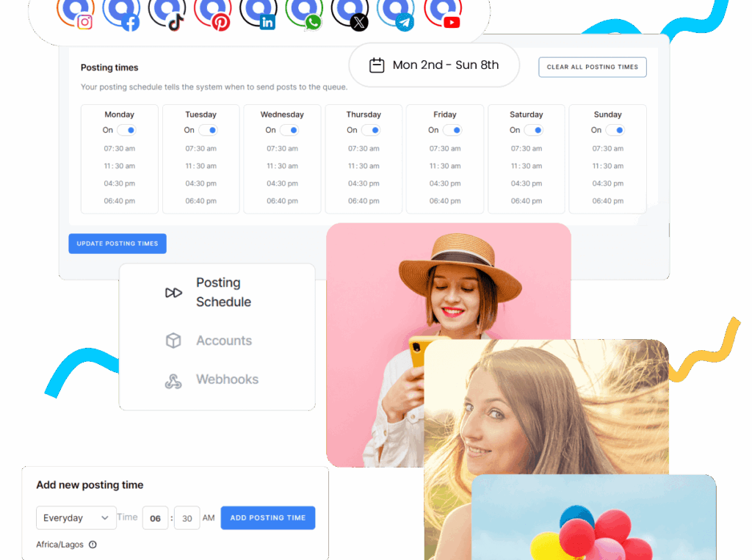Image resolution: width=752 pixels, height=560 pixels.
Task: Select the YouTube account icon
Action: (x=442, y=12)
